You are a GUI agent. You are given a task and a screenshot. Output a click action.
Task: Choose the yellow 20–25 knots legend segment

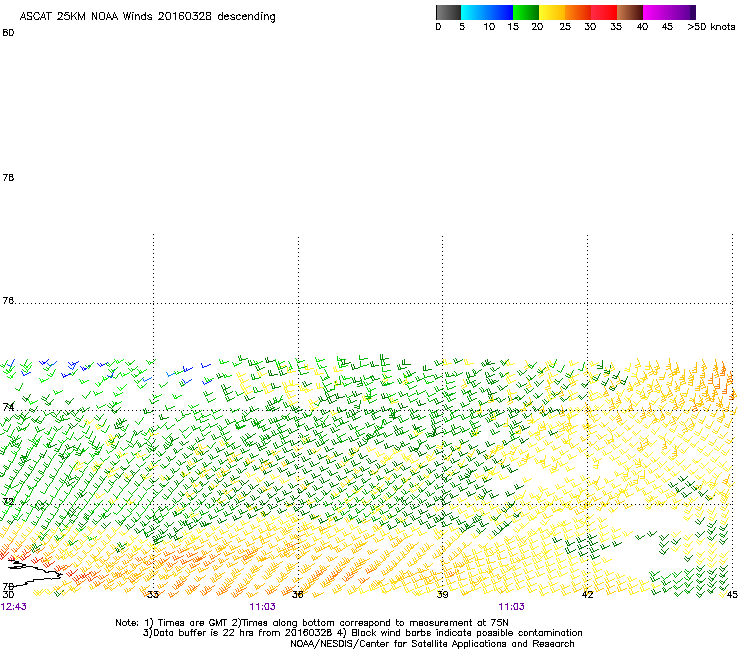pyautogui.click(x=552, y=12)
